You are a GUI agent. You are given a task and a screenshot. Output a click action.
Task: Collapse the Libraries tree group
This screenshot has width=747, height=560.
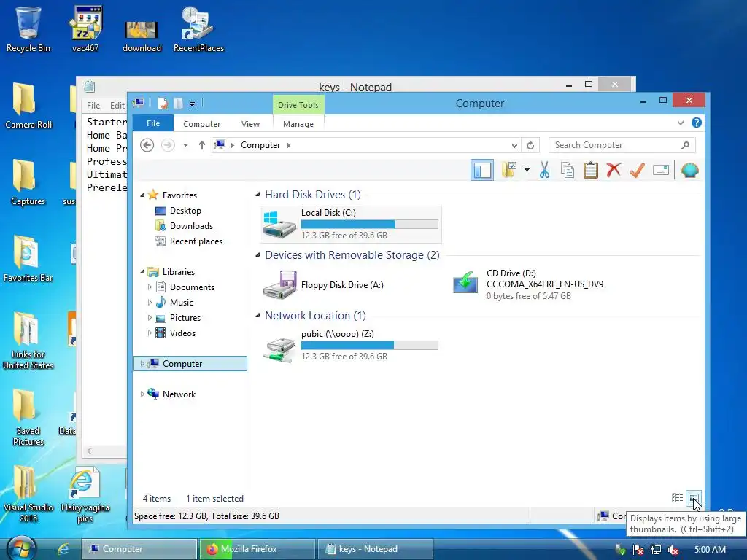(142, 271)
